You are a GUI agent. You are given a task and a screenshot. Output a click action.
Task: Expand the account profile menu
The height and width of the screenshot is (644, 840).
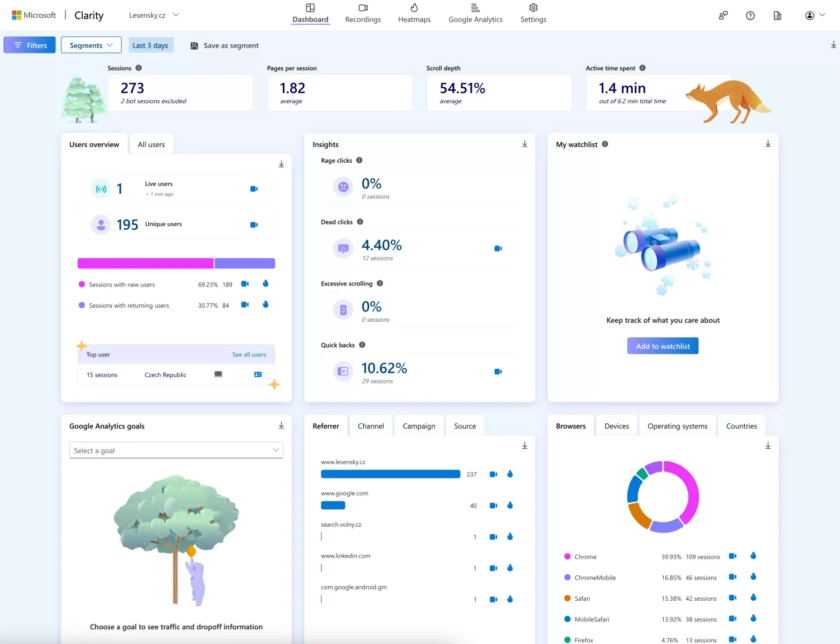point(815,16)
